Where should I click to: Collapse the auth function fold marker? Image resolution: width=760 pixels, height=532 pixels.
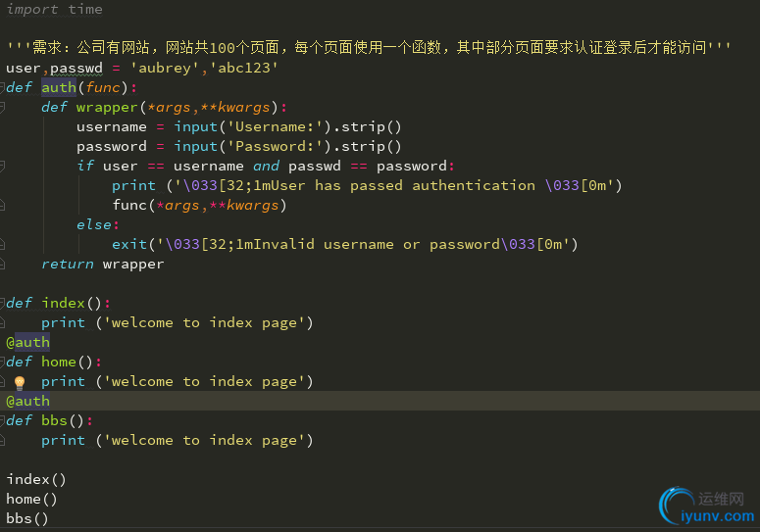[3, 88]
